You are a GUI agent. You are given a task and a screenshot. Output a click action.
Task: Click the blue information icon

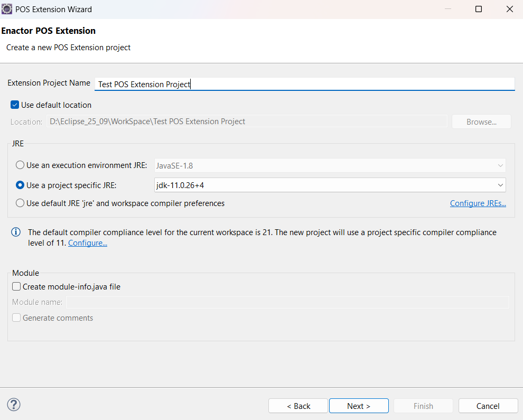point(16,232)
